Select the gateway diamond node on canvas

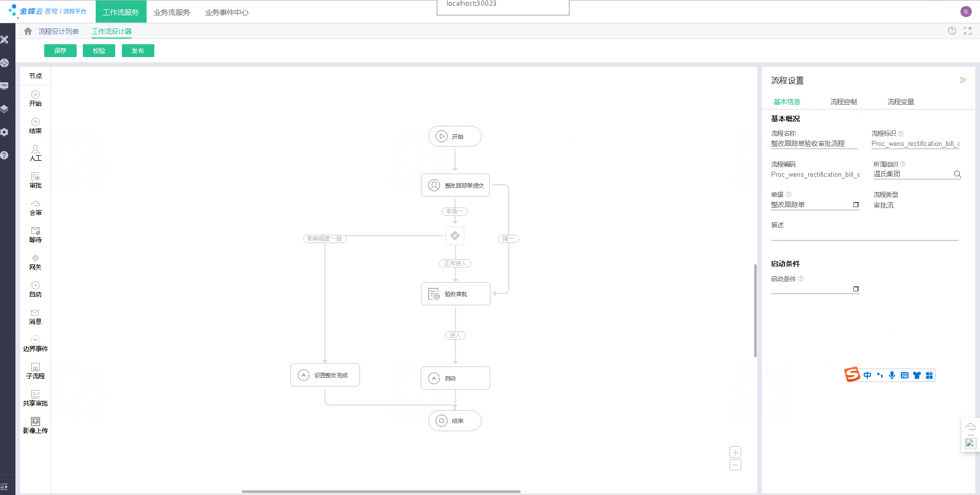(455, 235)
